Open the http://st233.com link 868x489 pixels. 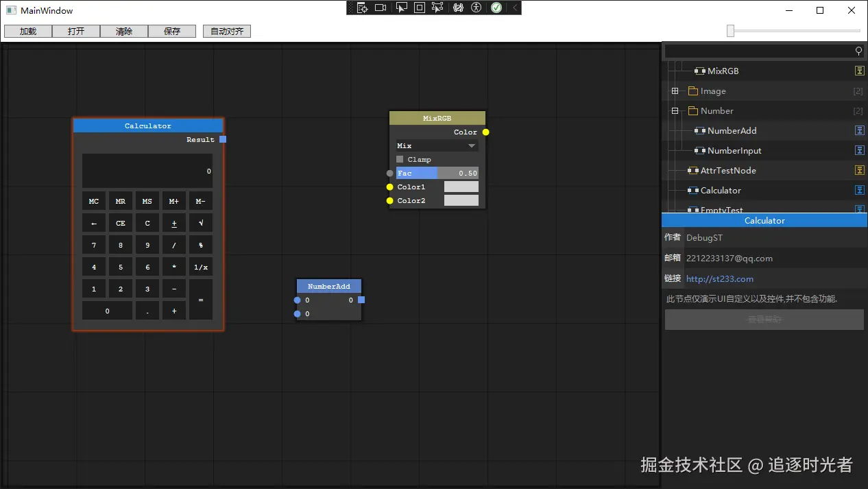pos(719,279)
